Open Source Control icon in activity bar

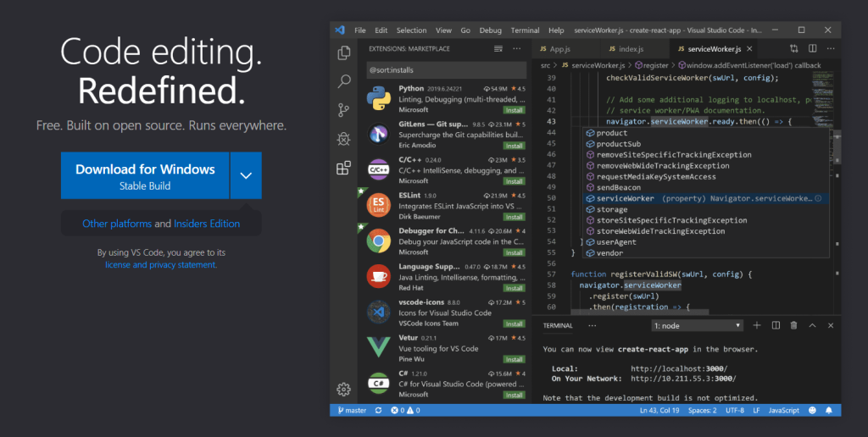[x=344, y=109]
